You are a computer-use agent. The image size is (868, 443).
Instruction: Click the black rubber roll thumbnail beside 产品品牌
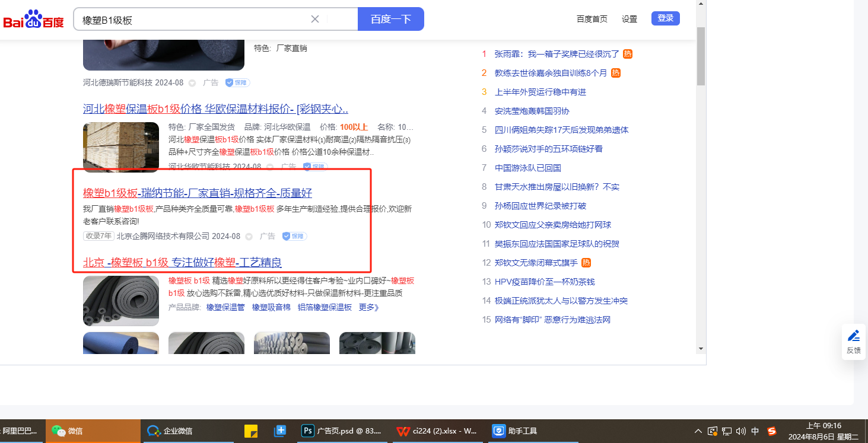tap(121, 301)
